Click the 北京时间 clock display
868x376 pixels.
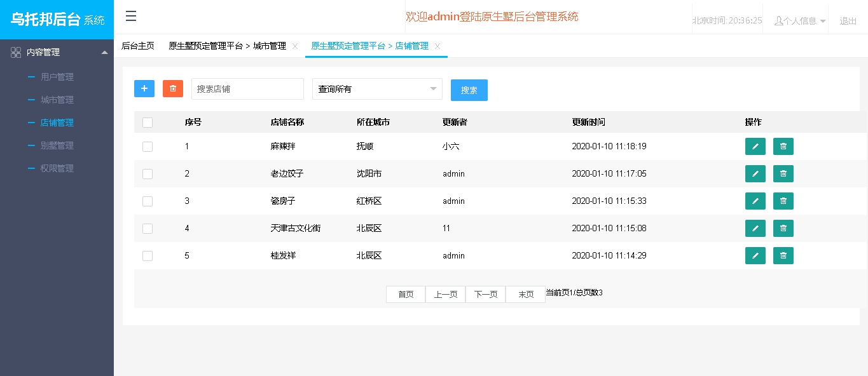pyautogui.click(x=727, y=20)
